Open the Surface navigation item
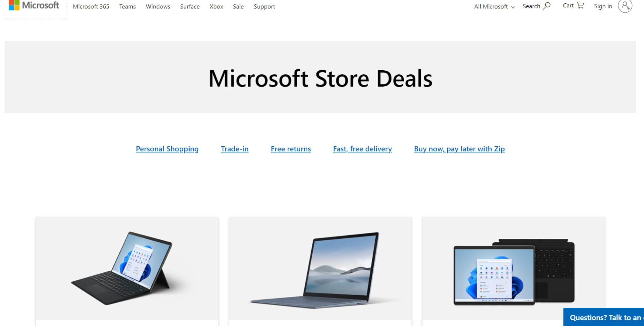This screenshot has height=326, width=644. (190, 6)
